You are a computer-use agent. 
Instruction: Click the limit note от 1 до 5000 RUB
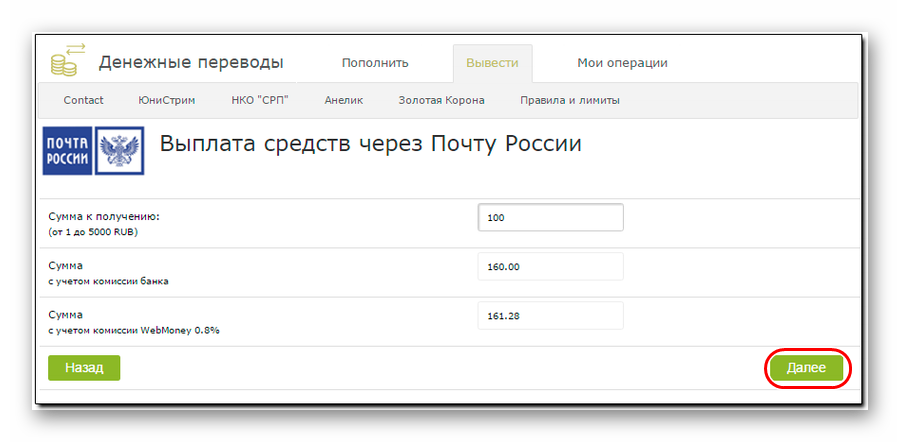point(94,233)
